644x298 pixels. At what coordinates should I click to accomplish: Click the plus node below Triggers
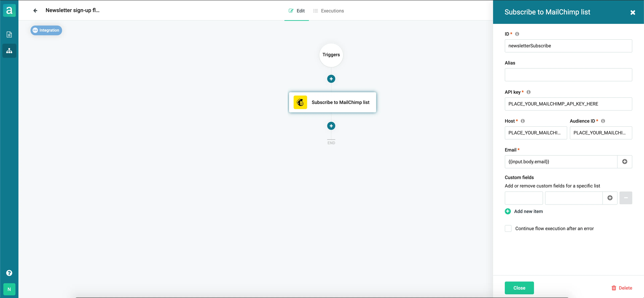(x=331, y=79)
